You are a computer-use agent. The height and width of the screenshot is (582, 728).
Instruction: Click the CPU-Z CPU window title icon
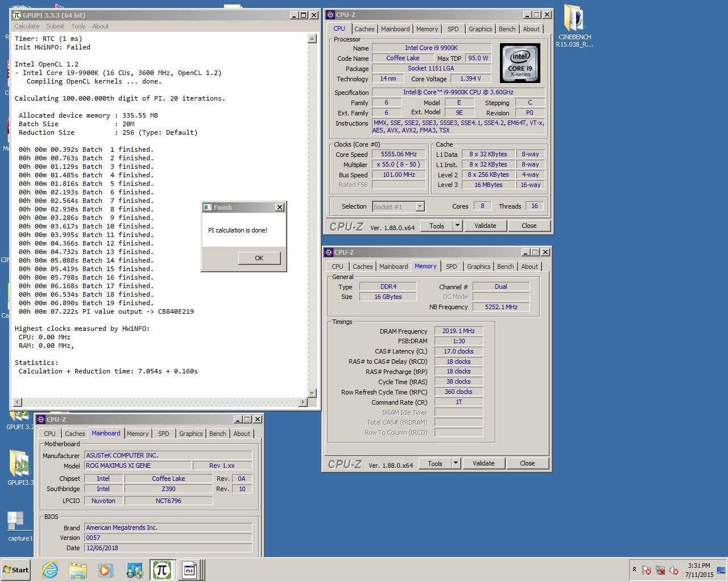click(x=330, y=15)
